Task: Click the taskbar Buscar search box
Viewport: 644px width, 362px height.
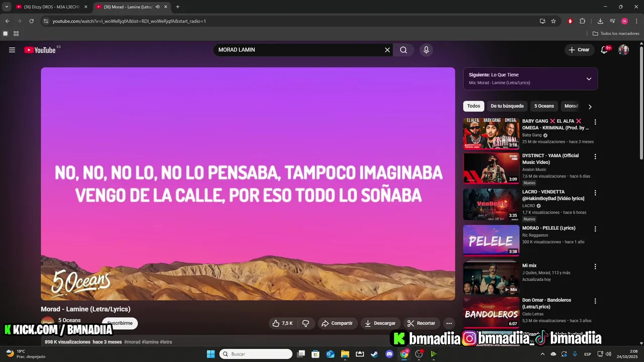Action: tap(256, 354)
